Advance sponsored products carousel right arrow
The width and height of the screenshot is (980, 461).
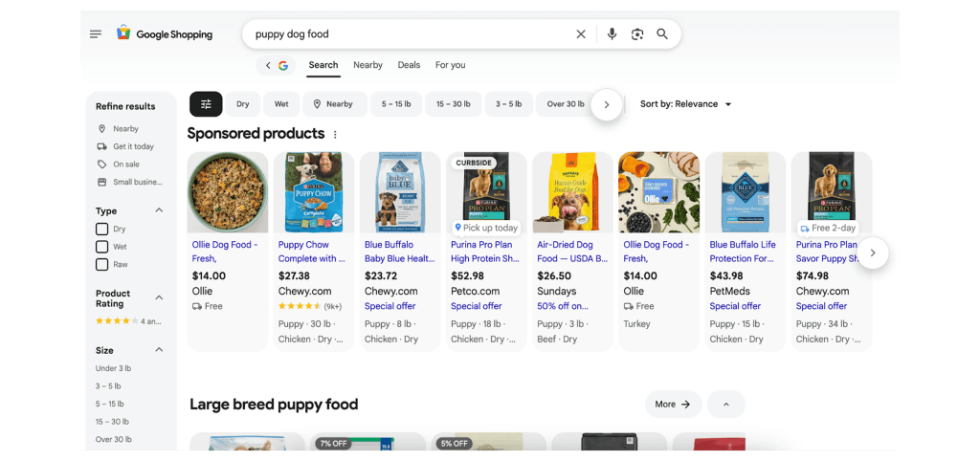873,253
